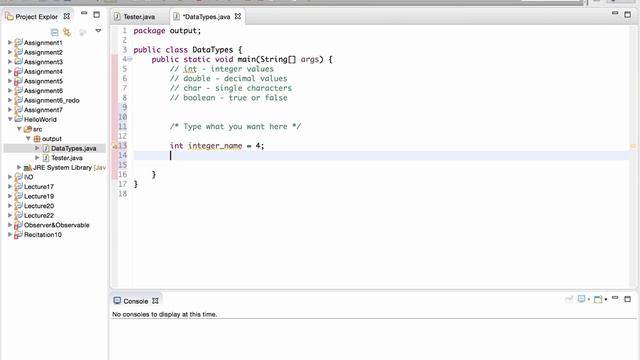Viewport: 640px width, 360px height.
Task: Select the src source folder
Action: point(38,129)
